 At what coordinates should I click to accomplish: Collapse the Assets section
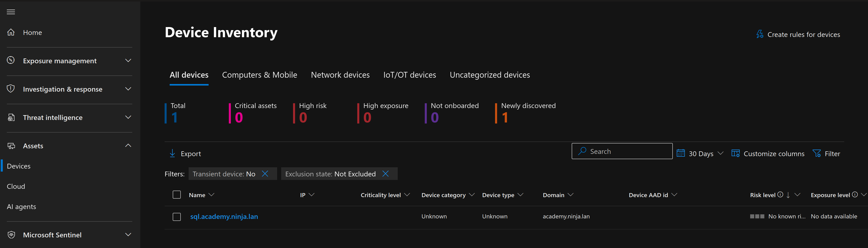128,146
